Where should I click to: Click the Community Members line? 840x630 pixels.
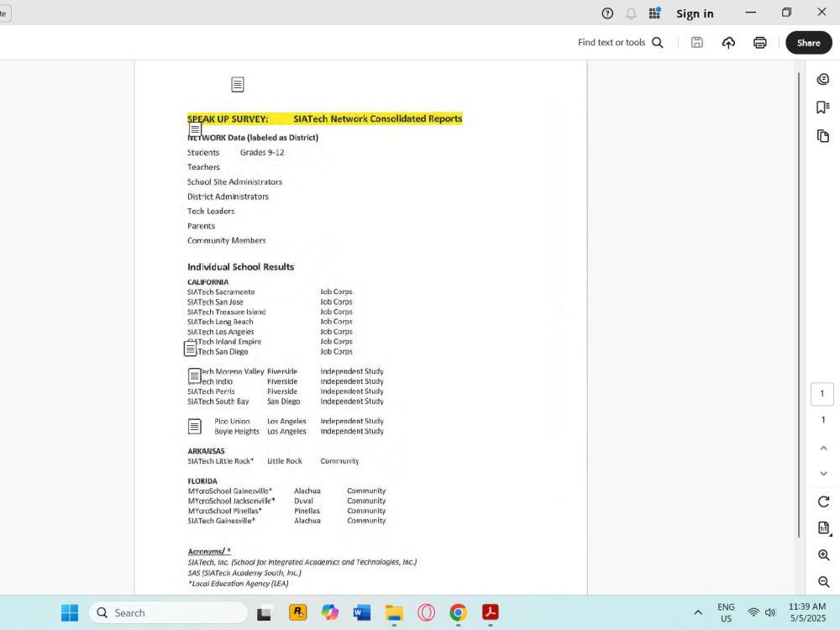(x=226, y=240)
